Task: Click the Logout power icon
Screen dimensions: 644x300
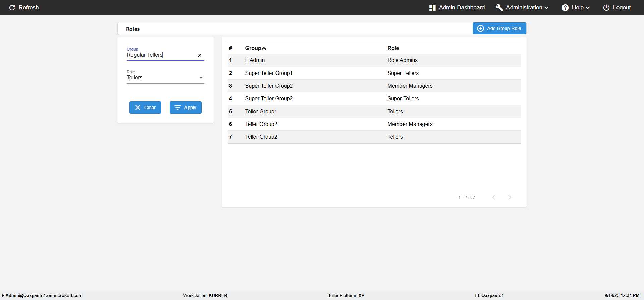Action: click(x=606, y=7)
